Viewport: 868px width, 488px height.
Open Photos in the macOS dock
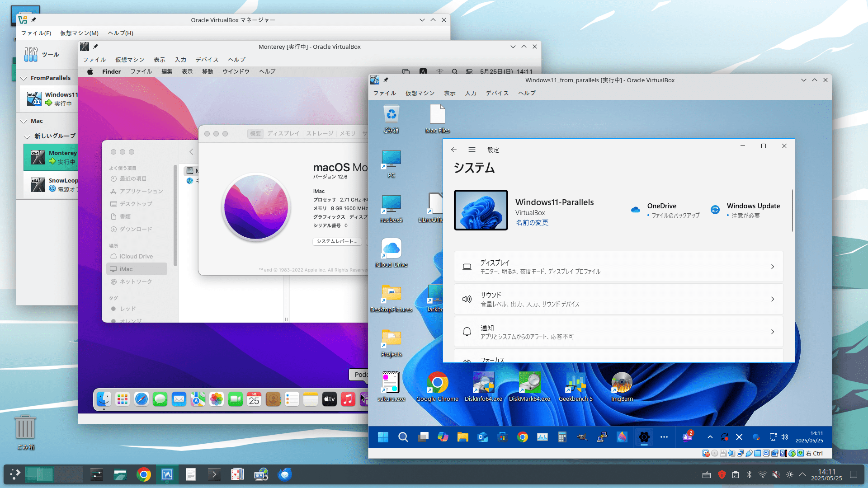(x=217, y=399)
